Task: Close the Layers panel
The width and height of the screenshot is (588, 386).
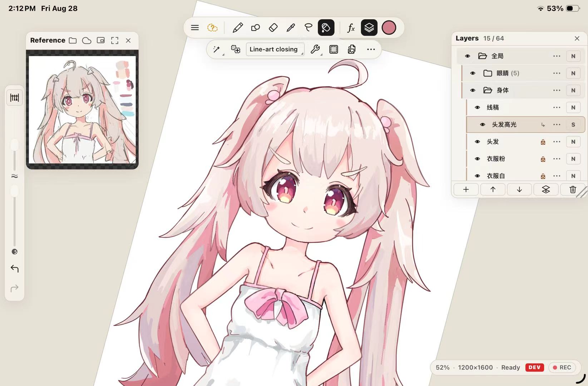Action: pyautogui.click(x=577, y=38)
